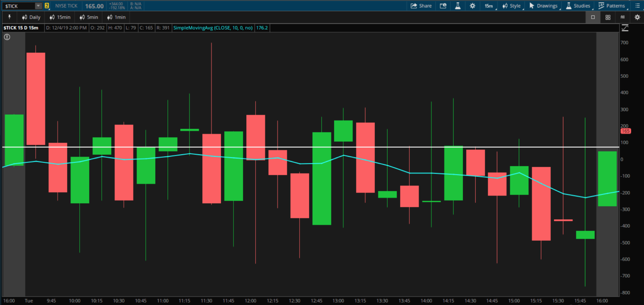Open the Patterns menu
Viewport: 644px width, 305px height.
(613, 6)
